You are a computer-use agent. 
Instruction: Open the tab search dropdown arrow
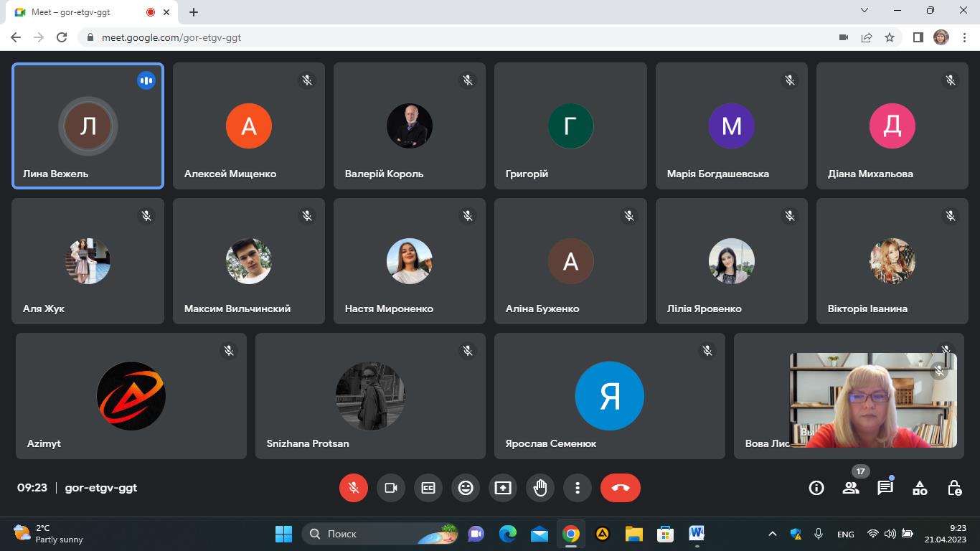point(864,10)
